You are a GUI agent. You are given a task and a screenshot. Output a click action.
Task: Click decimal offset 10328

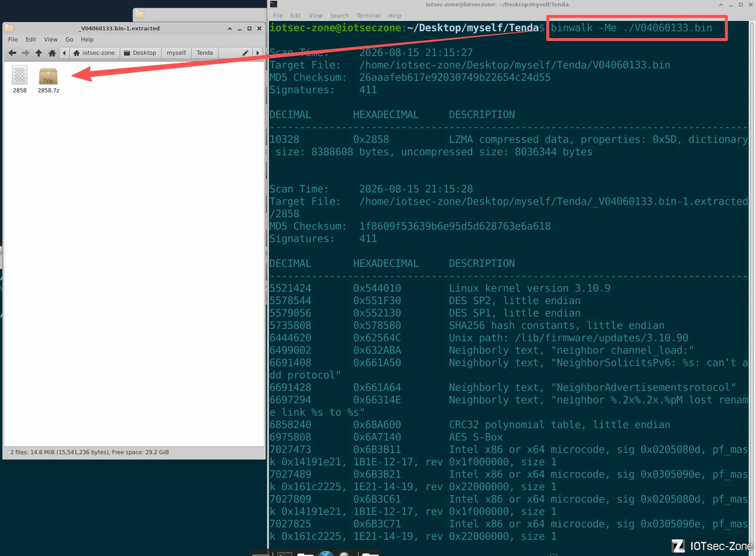284,139
